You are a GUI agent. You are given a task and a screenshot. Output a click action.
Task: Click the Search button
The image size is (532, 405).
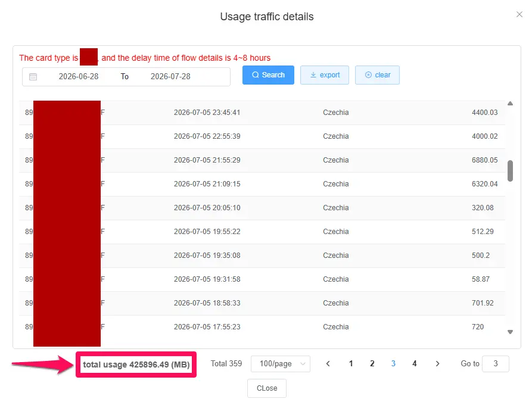tap(268, 75)
